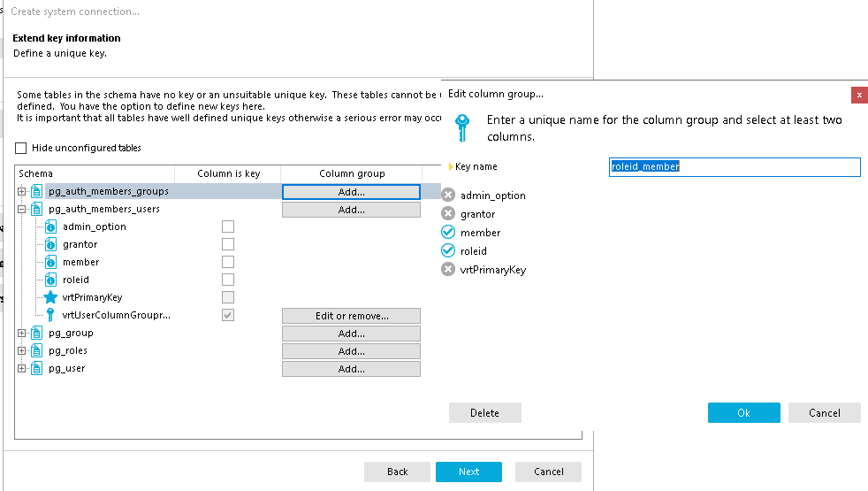868x491 pixels.
Task: Click the pg_group table icon
Action: [36, 333]
